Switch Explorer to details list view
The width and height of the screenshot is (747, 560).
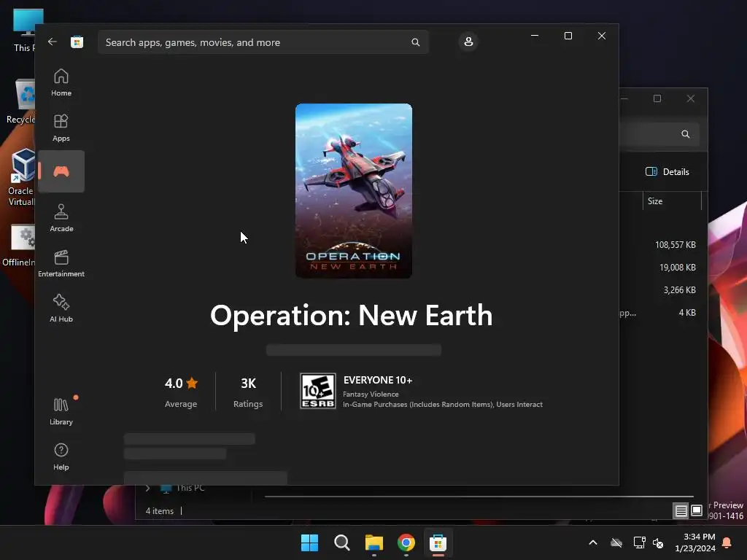coord(681,511)
